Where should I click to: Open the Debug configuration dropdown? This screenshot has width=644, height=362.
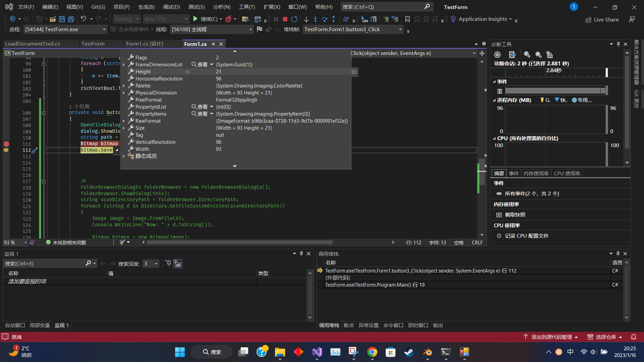pyautogui.click(x=126, y=19)
